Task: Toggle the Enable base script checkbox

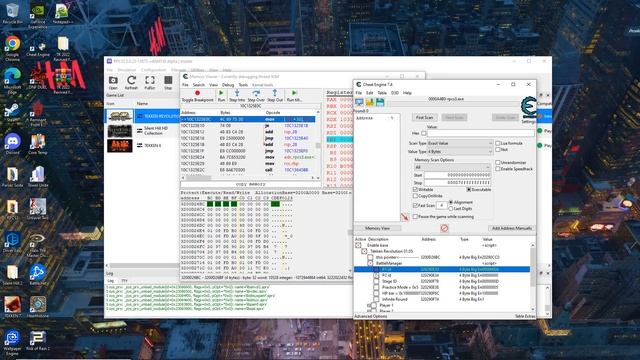Action: click(358, 245)
